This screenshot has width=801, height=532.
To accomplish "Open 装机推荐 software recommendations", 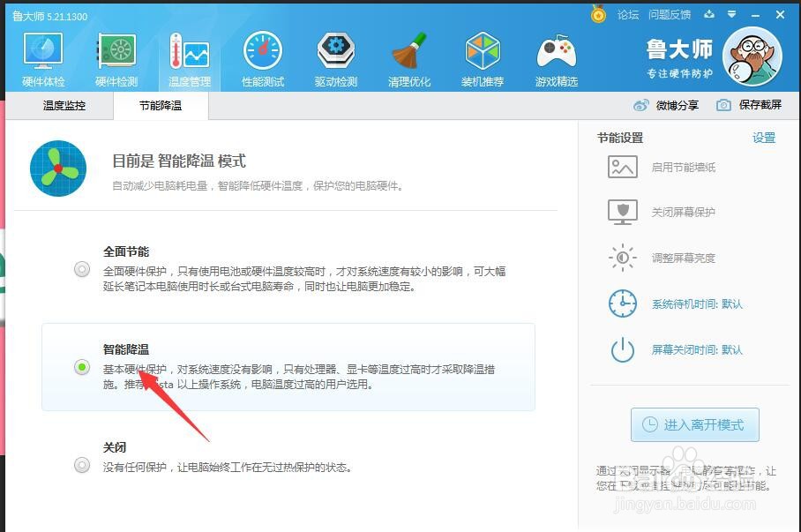I will [483, 60].
